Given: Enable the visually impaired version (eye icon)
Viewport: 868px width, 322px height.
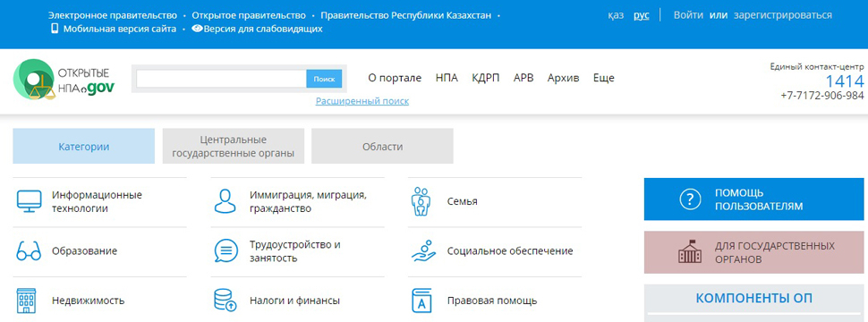Looking at the screenshot, I should [x=257, y=29].
